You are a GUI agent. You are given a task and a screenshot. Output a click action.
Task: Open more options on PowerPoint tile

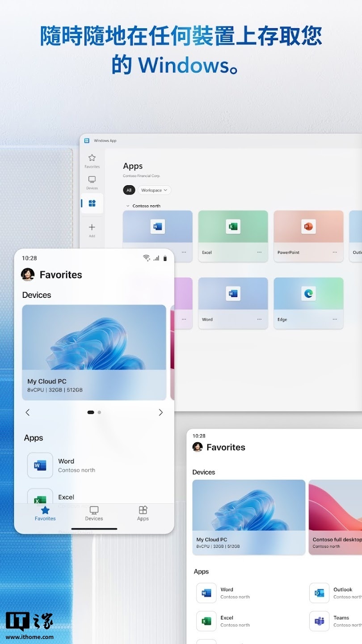(x=335, y=252)
